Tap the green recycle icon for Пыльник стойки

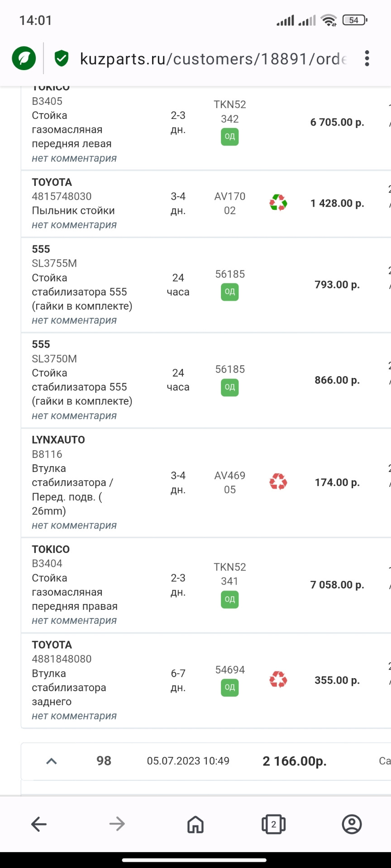[278, 203]
